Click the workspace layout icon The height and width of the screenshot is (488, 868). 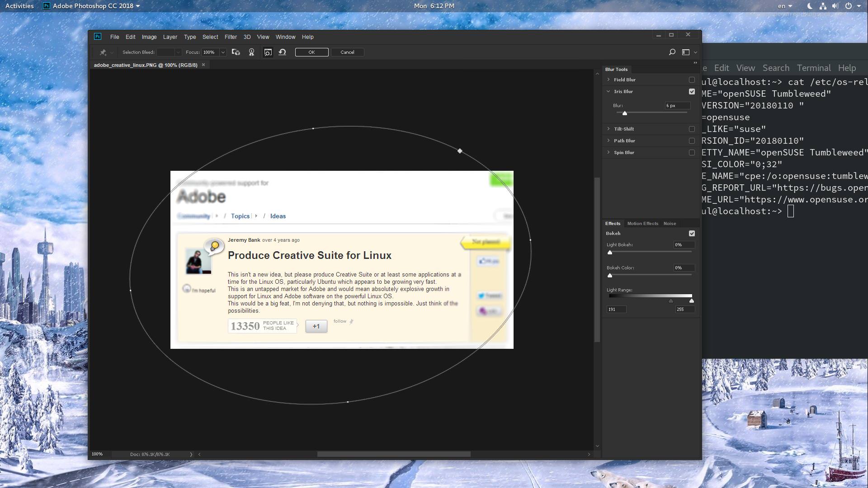(x=686, y=52)
